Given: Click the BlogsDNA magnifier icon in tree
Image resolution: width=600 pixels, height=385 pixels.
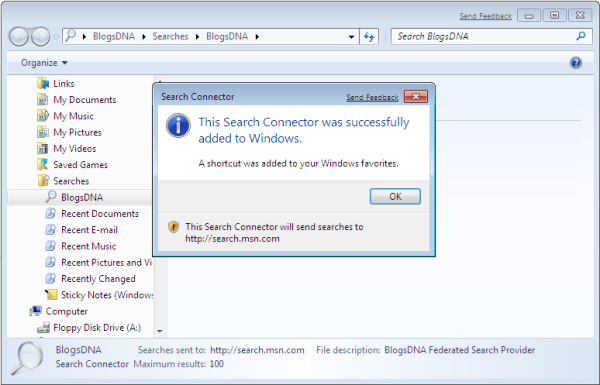Looking at the screenshot, I should [51, 197].
